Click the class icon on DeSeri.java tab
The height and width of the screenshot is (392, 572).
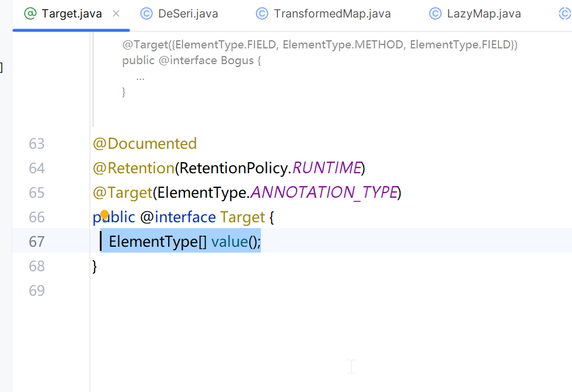147,14
